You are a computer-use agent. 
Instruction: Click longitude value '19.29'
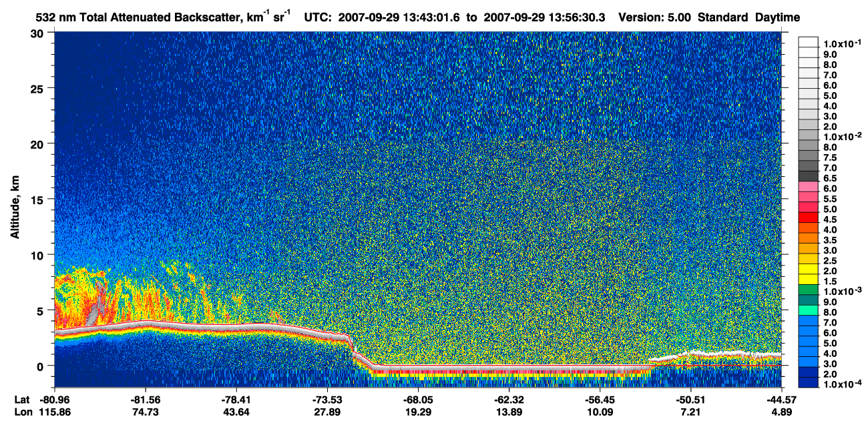pyautogui.click(x=418, y=412)
